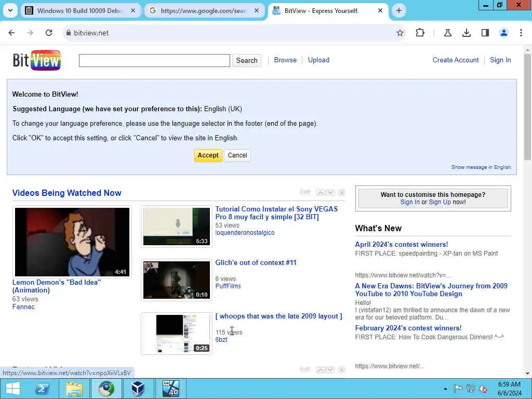Click the browser forward arrow
Screen dimensions: 532x399
pyautogui.click(x=30, y=33)
